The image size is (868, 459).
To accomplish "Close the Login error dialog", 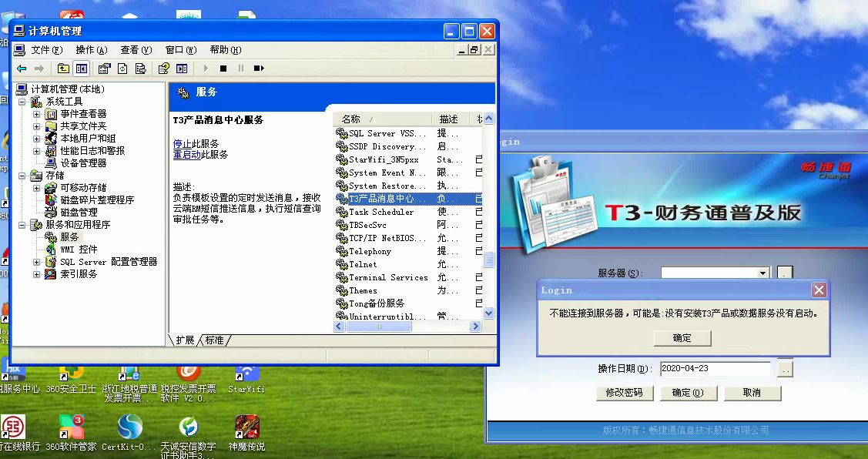I will [x=819, y=290].
